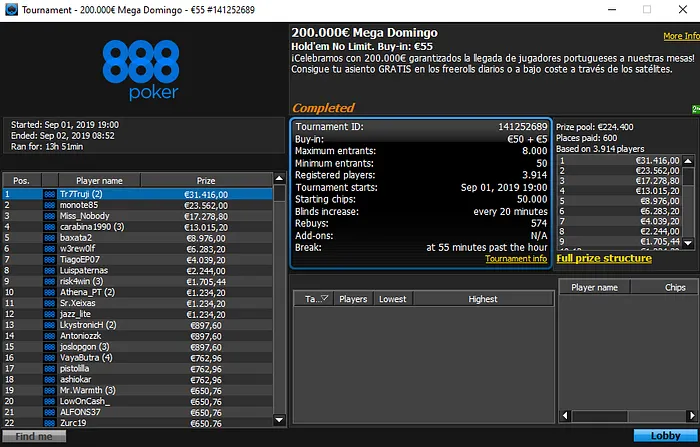This screenshot has width=700, height=447.
Task: Click the Chips column header
Action: [x=665, y=288]
